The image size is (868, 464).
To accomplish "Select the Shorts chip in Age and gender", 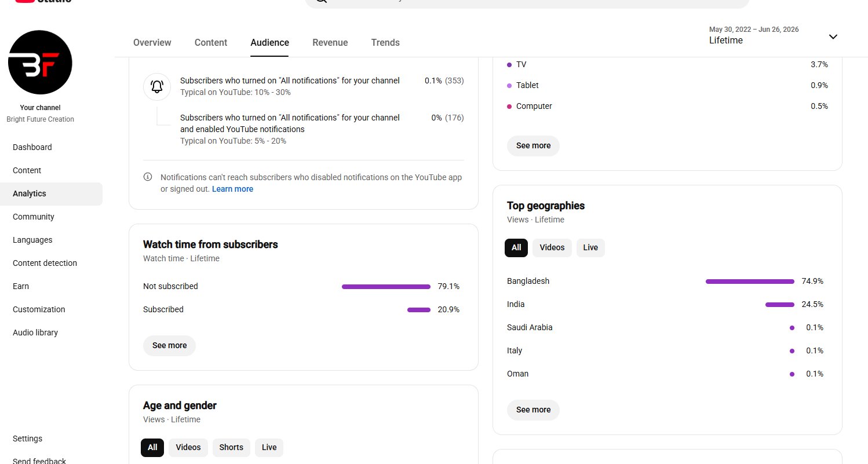I will click(x=231, y=447).
